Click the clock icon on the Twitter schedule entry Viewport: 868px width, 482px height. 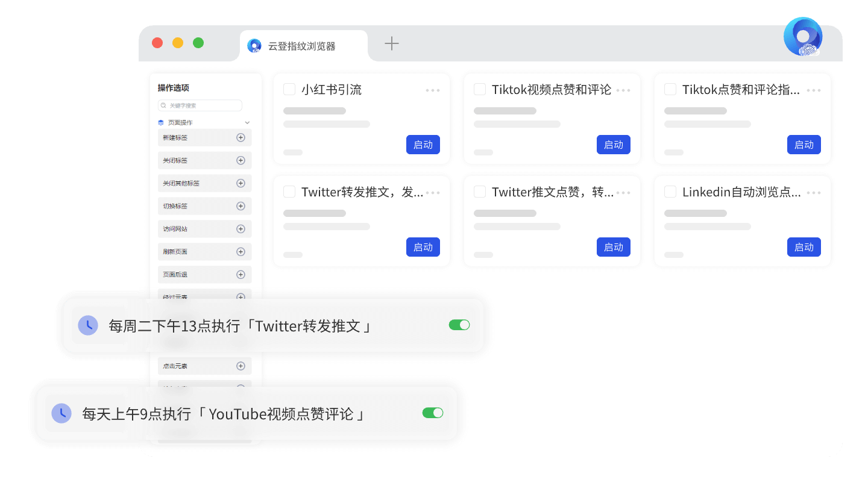pyautogui.click(x=89, y=325)
